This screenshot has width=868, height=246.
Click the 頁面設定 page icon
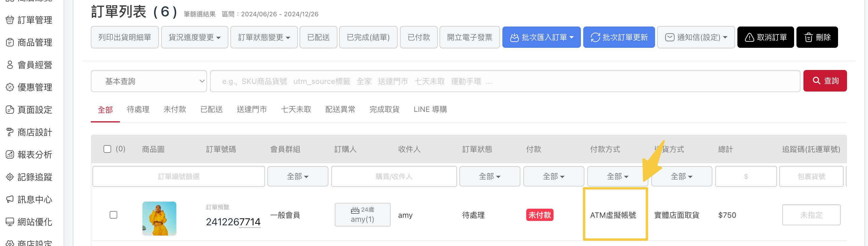pyautogui.click(x=10, y=110)
